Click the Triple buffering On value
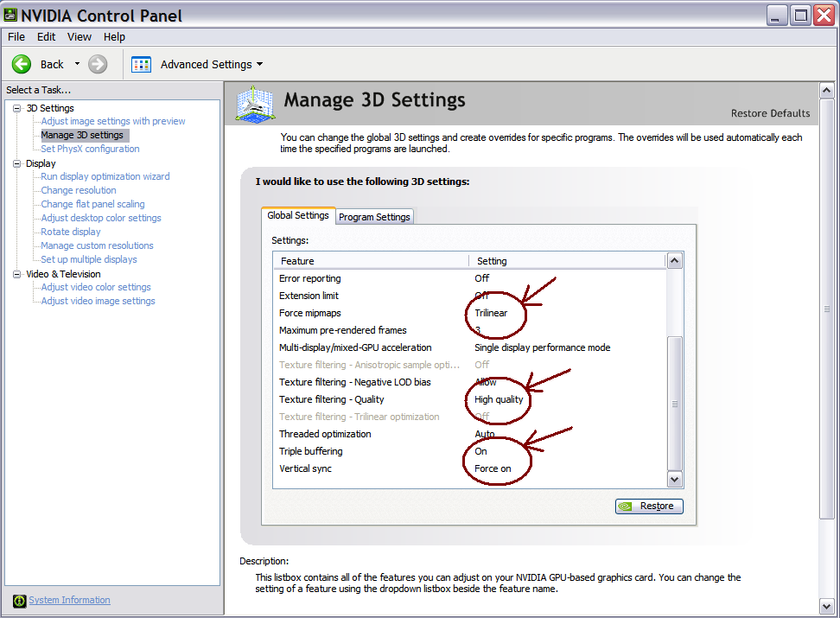The width and height of the screenshot is (840, 618). (x=480, y=451)
